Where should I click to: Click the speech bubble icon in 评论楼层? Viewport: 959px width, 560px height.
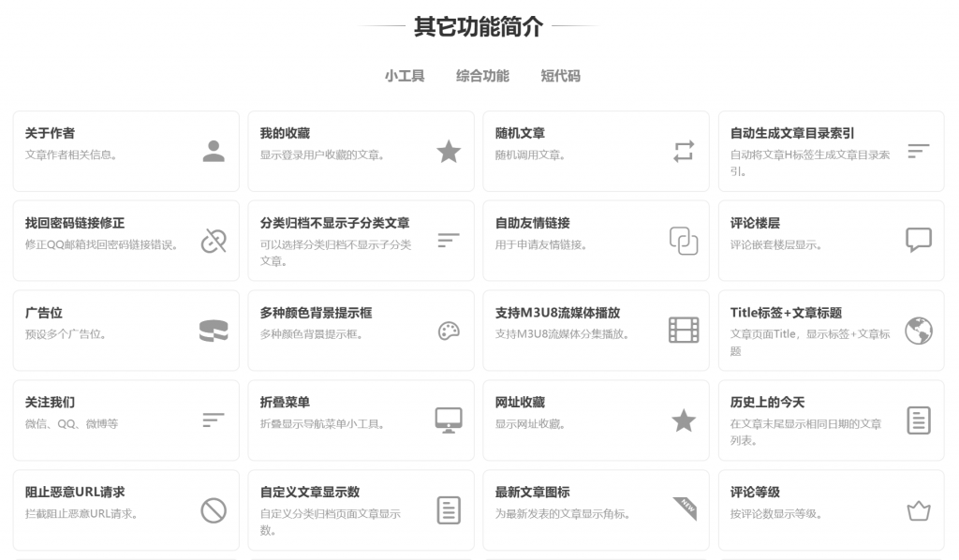point(918,240)
